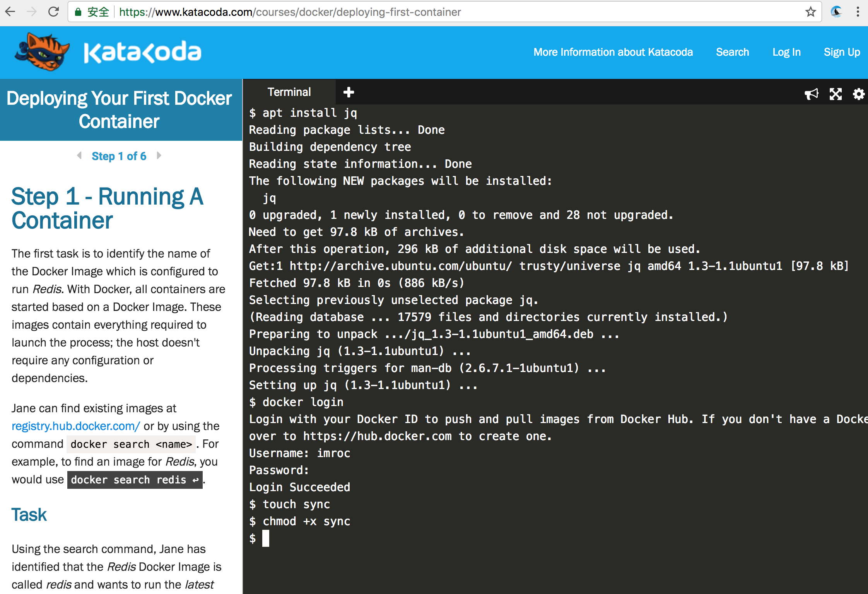Click the 'docker search <name>' code text
This screenshot has width=868, height=594.
tap(131, 444)
